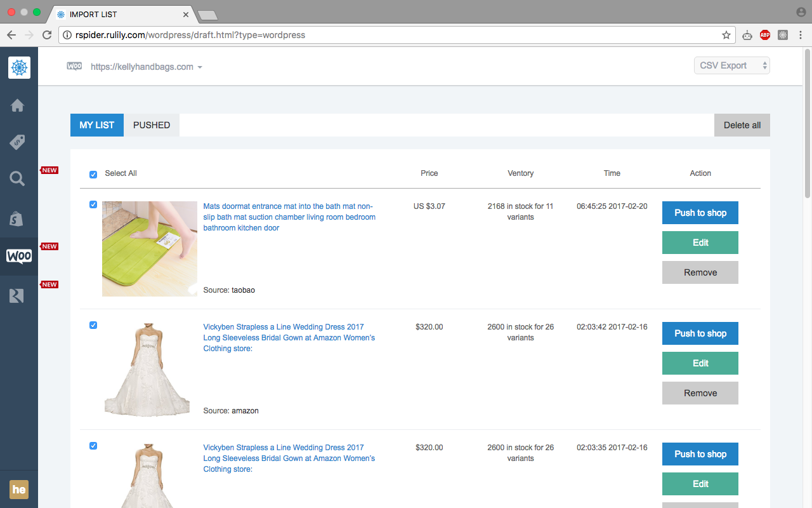Screen dimensions: 812x508
Task: Click the '06:45:25 2017-02-20' timestamp
Action: pos(612,206)
